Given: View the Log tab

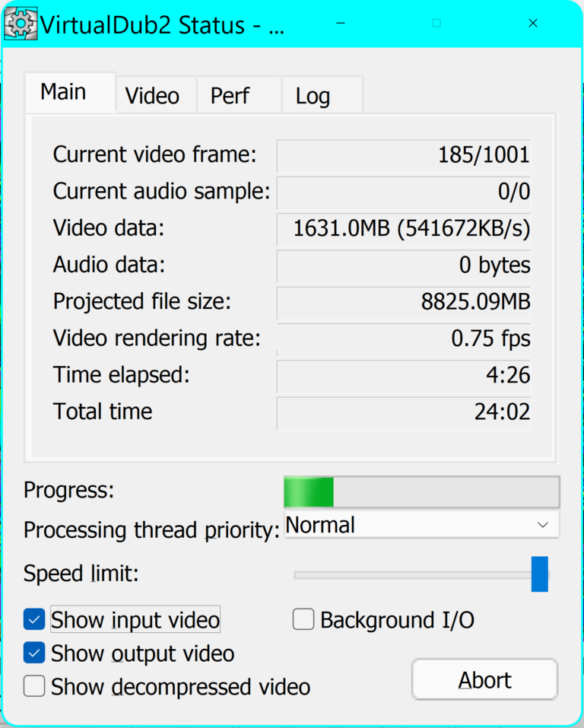Looking at the screenshot, I should pos(313,96).
